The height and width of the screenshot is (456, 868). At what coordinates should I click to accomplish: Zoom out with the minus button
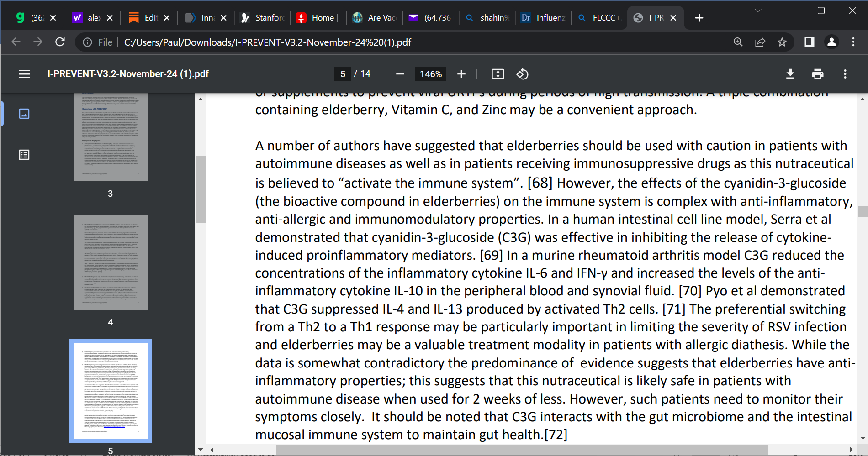pyautogui.click(x=400, y=74)
